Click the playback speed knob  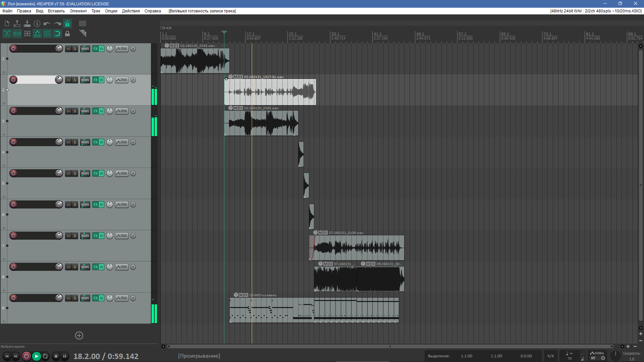615,355
